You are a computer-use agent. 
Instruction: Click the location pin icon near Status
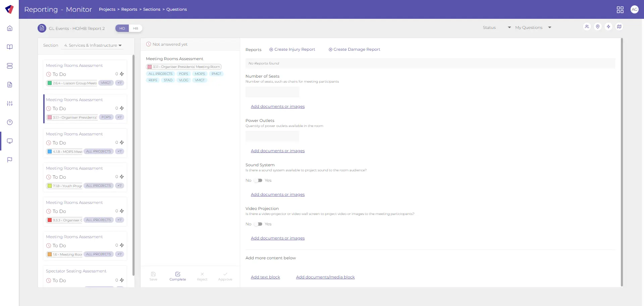coord(598,27)
